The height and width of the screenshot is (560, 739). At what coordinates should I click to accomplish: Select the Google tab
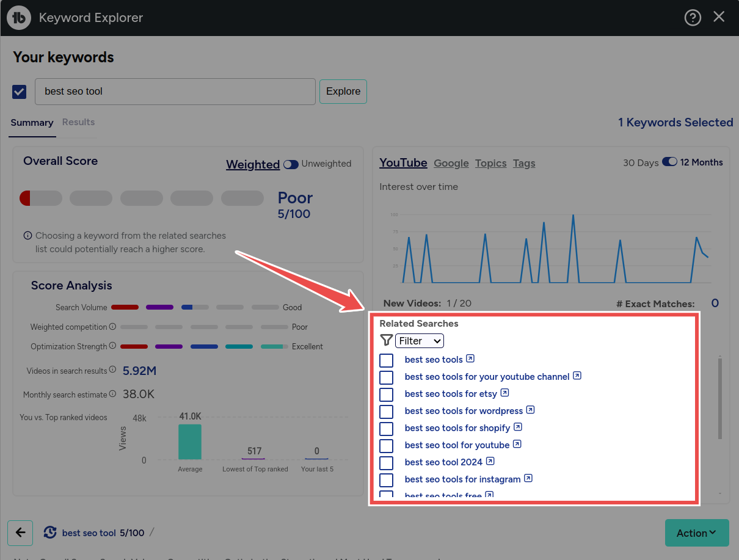pyautogui.click(x=451, y=163)
